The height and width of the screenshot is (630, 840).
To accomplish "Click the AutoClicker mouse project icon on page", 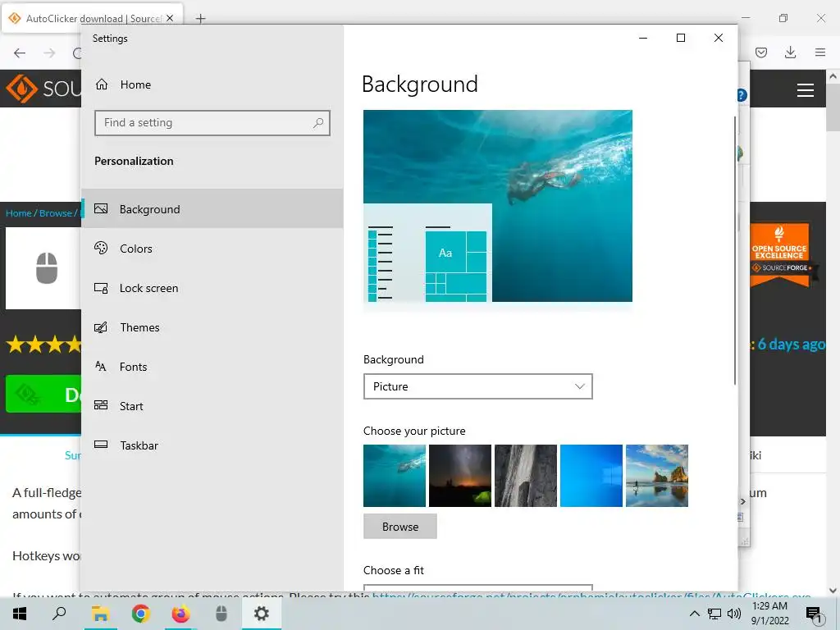I will [47, 268].
